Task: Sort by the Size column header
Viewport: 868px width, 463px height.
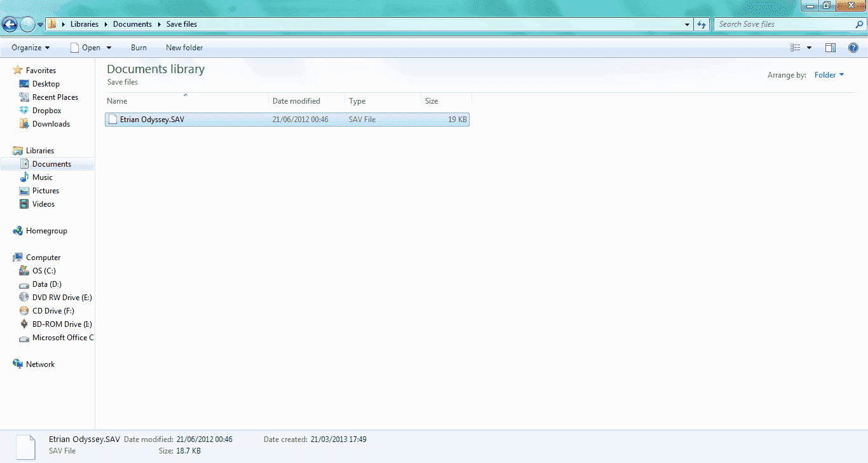Action: click(x=447, y=101)
